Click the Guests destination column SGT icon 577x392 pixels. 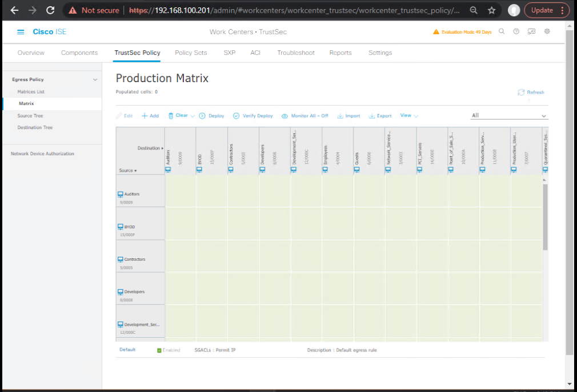(356, 169)
